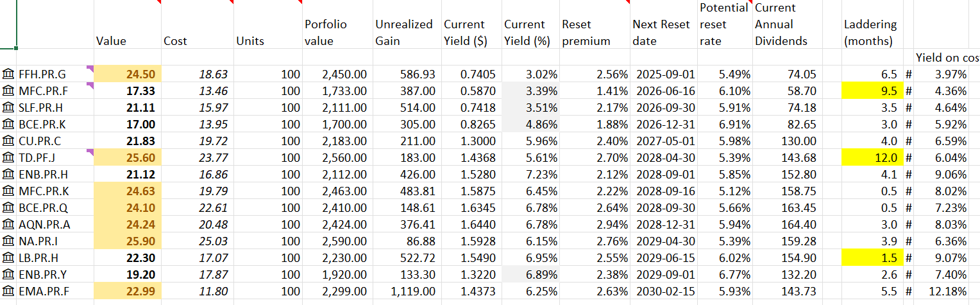The width and height of the screenshot is (980, 305).
Task: Select the 25.03 cost cell
Action: coord(196,241)
